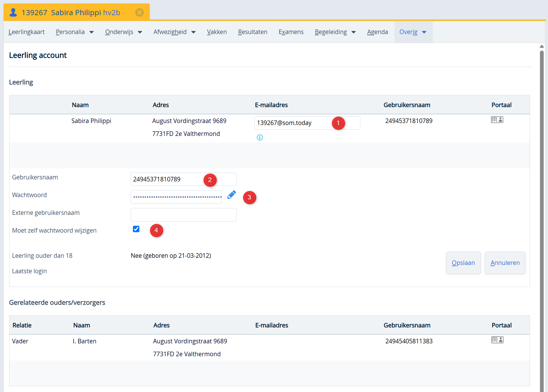This screenshot has height=392, width=548.
Task: Go to the Leerlingkaart tab
Action: coord(27,32)
